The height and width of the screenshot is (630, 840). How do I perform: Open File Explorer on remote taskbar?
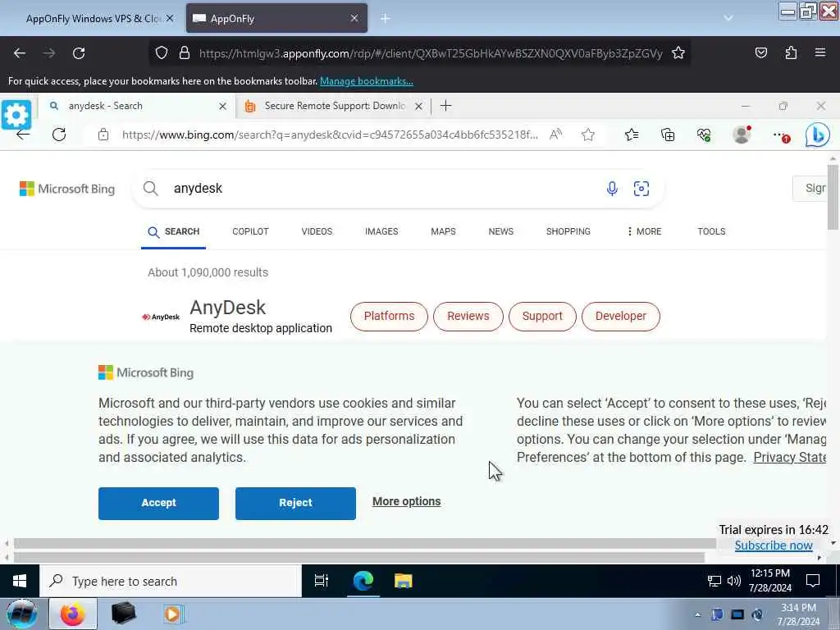403,581
